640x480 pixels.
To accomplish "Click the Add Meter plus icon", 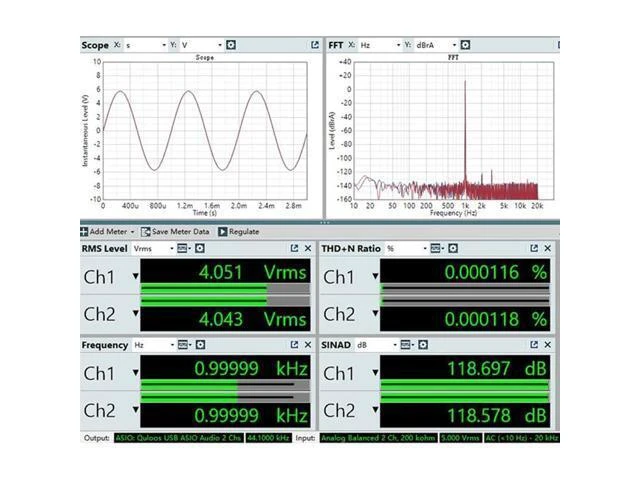I will [84, 232].
